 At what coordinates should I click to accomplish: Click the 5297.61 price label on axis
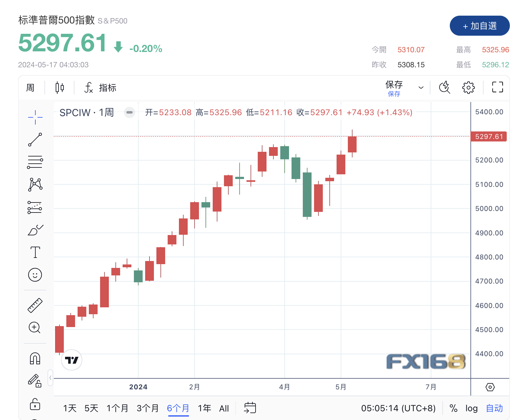(x=489, y=136)
